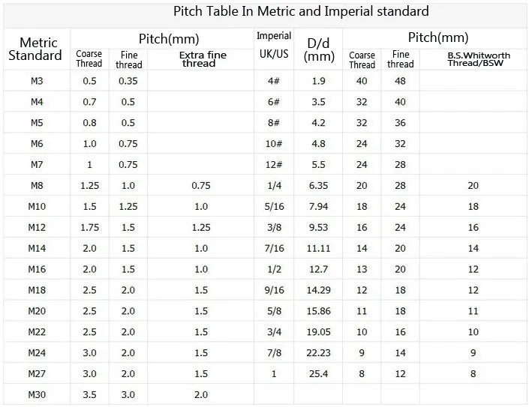Click the table title text

(x=301, y=11)
